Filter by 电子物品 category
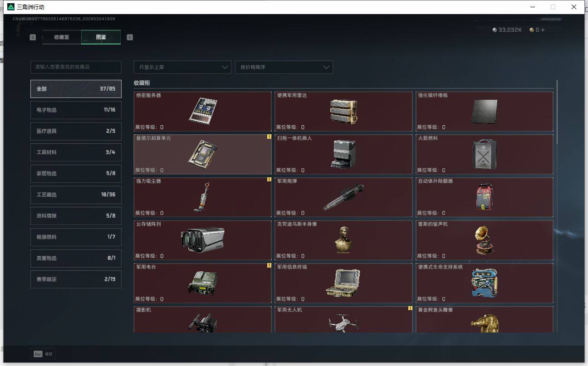 76,110
